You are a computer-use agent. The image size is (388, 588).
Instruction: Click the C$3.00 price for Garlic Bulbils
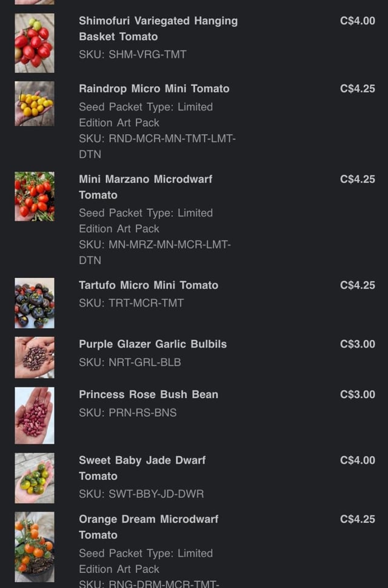point(357,344)
